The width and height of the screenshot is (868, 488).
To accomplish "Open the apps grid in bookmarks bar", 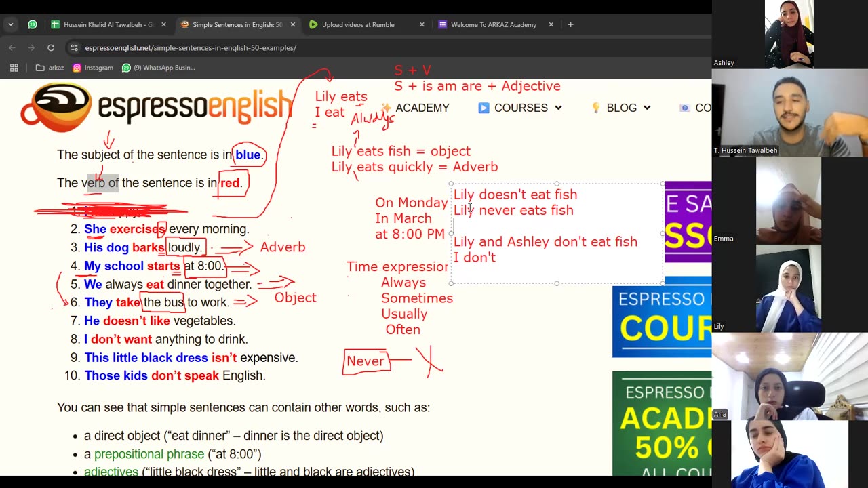I will point(14,68).
